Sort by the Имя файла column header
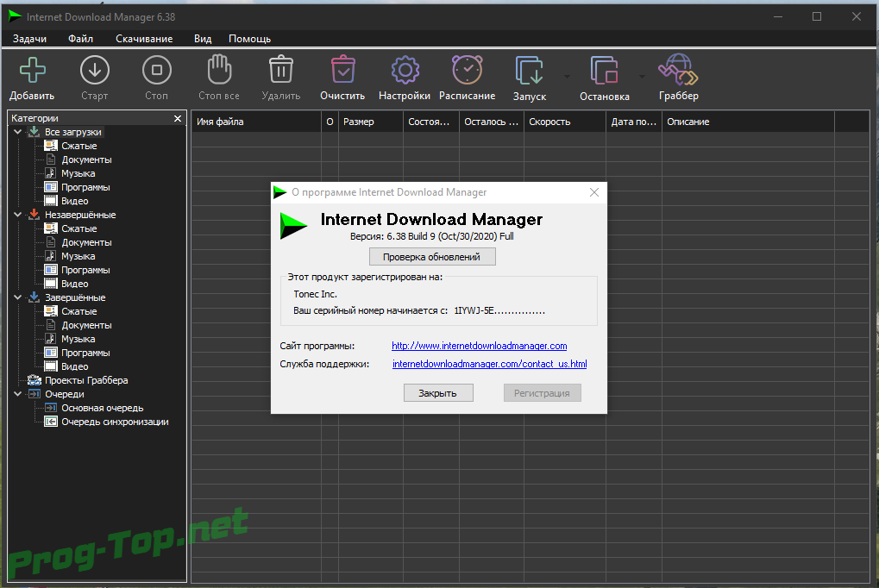Viewport: 879px width, 588px height. pyautogui.click(x=257, y=122)
